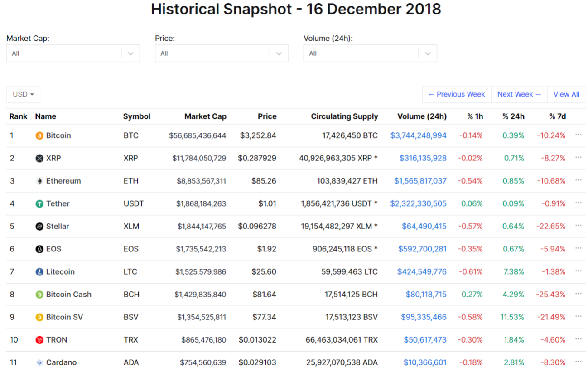Click XRP volume link $316,135,928
This screenshot has height=372, width=588.
coord(423,158)
